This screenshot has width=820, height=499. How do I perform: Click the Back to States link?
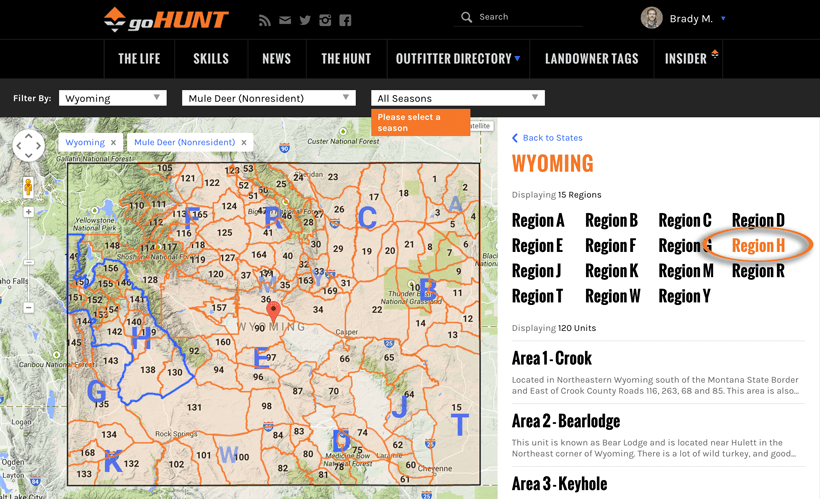tap(552, 138)
